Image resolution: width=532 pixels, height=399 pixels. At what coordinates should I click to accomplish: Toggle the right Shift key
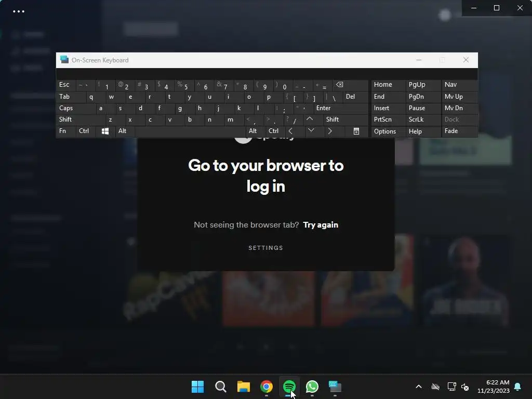pos(345,119)
